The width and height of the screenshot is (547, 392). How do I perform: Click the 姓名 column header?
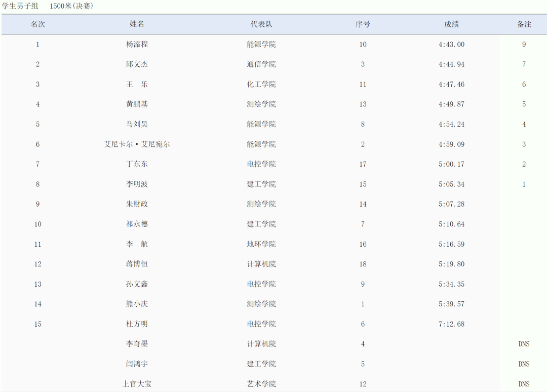(x=137, y=24)
